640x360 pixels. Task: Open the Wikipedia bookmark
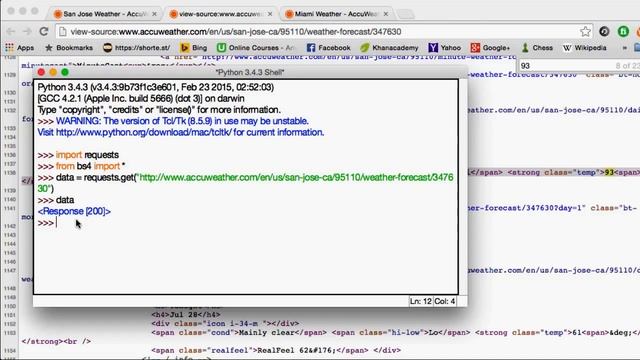585,48
